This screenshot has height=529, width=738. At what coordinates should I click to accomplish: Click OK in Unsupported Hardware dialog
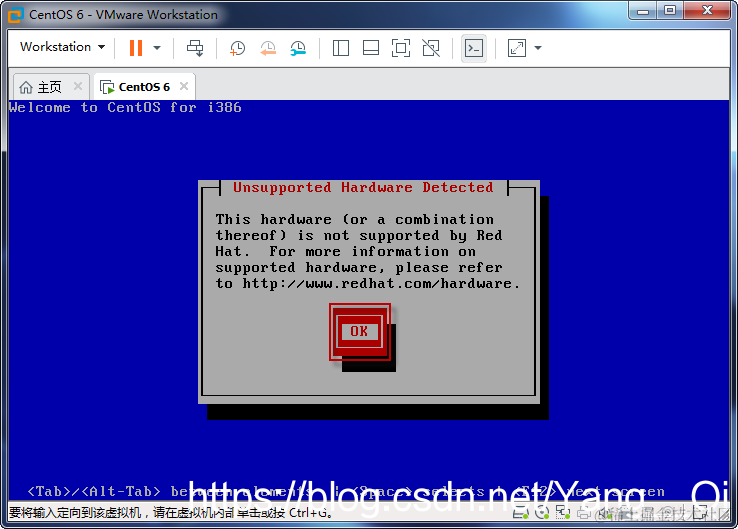tap(360, 332)
